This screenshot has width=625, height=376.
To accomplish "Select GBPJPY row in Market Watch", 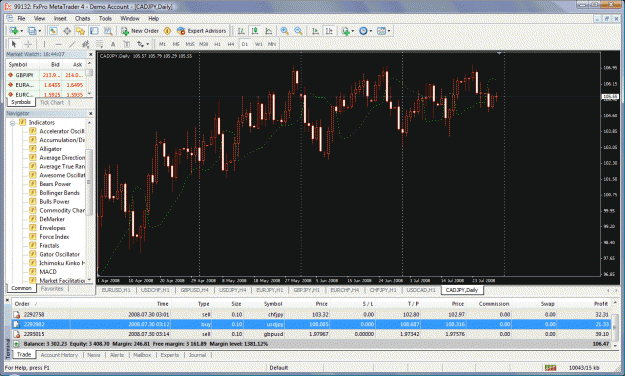I will click(46, 75).
